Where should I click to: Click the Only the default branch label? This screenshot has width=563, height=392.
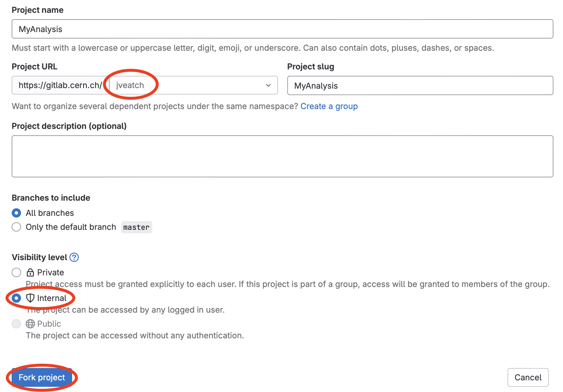(71, 227)
